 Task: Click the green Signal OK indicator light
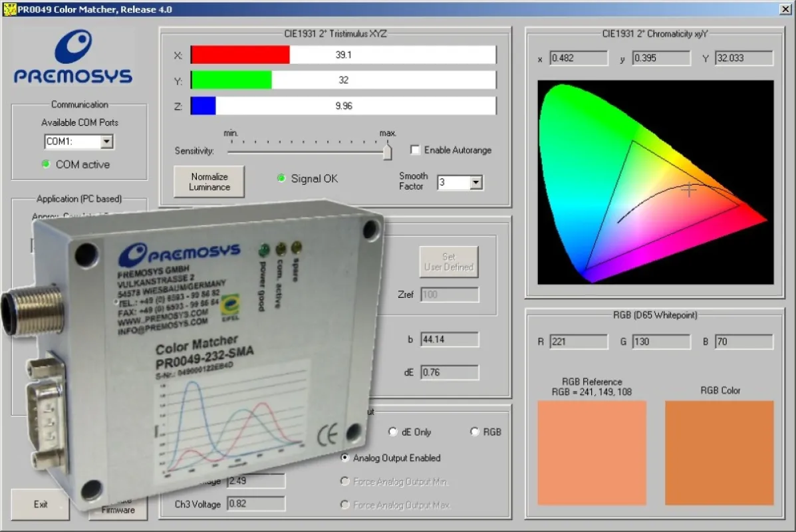point(281,178)
